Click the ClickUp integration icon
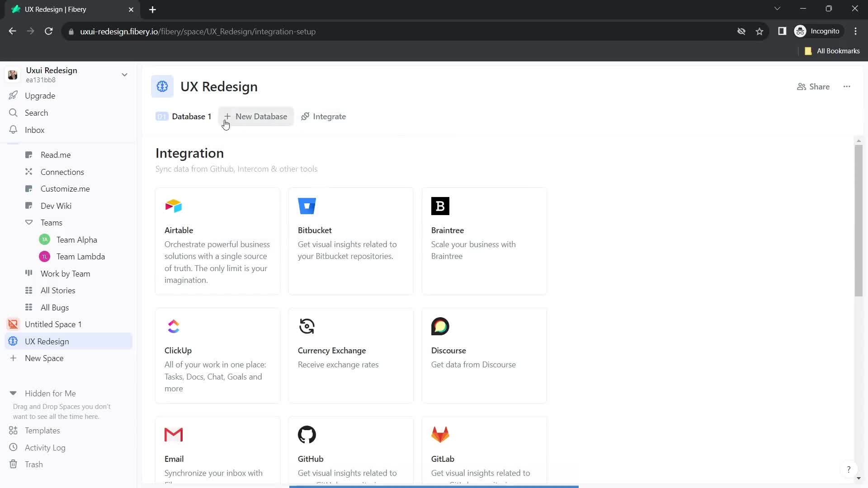 [174, 326]
